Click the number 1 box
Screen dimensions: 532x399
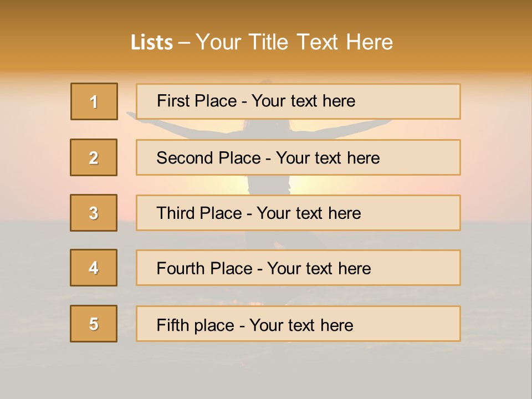tap(94, 101)
